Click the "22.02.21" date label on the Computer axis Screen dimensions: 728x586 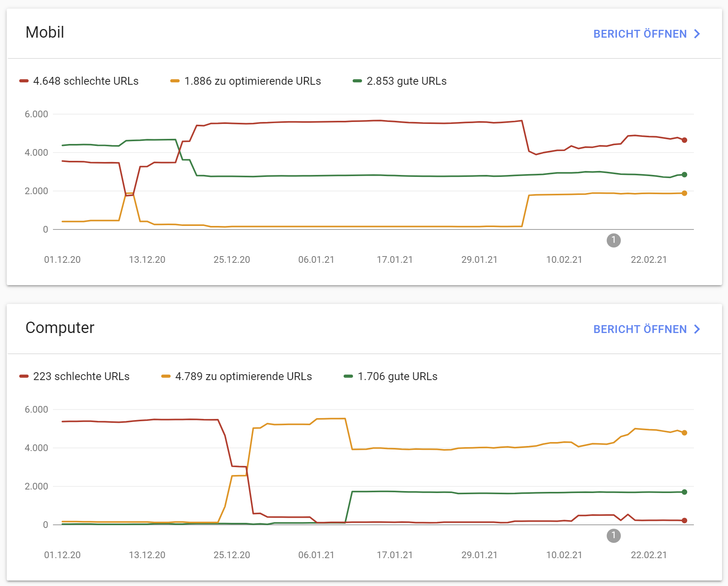point(649,555)
